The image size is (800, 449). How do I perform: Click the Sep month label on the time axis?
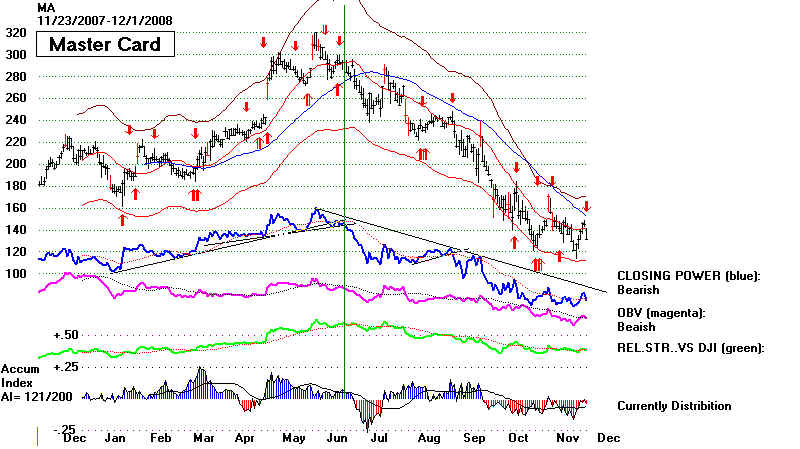pos(474,438)
